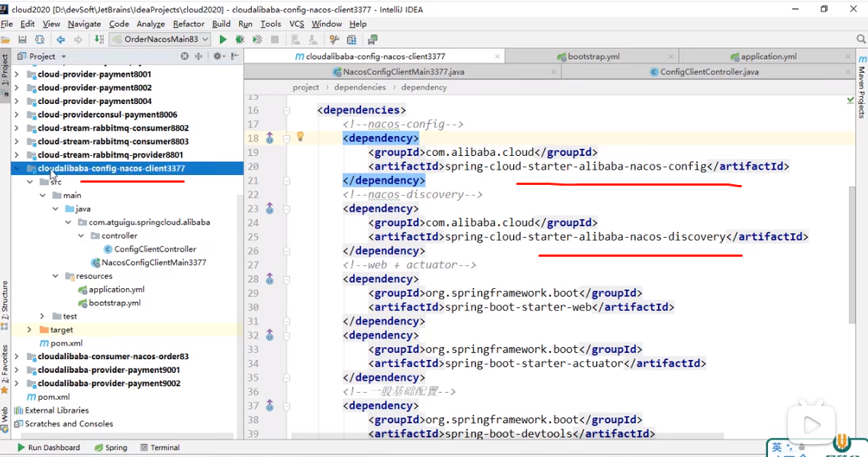Click the Open folder toolbar icon
This screenshot has height=457, width=868.
(5, 40)
